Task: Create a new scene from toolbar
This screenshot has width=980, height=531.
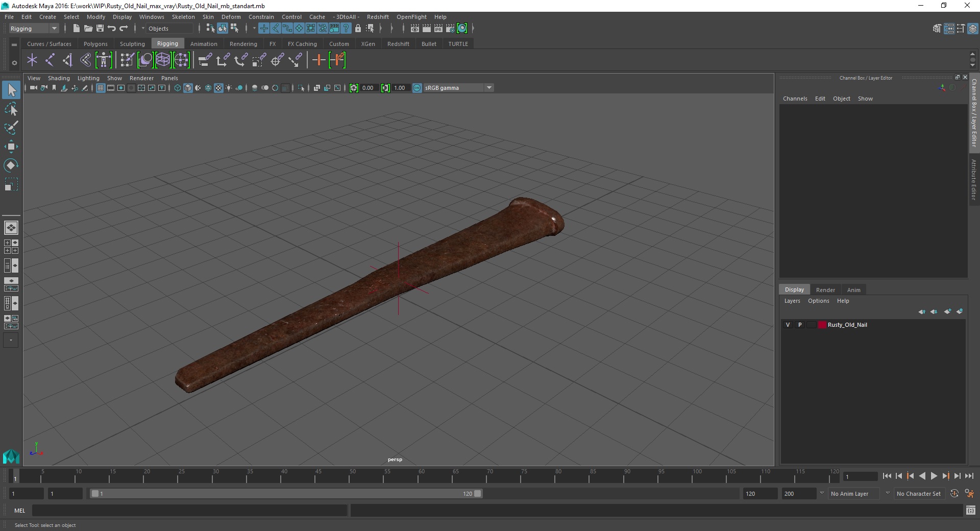Action: click(76, 29)
